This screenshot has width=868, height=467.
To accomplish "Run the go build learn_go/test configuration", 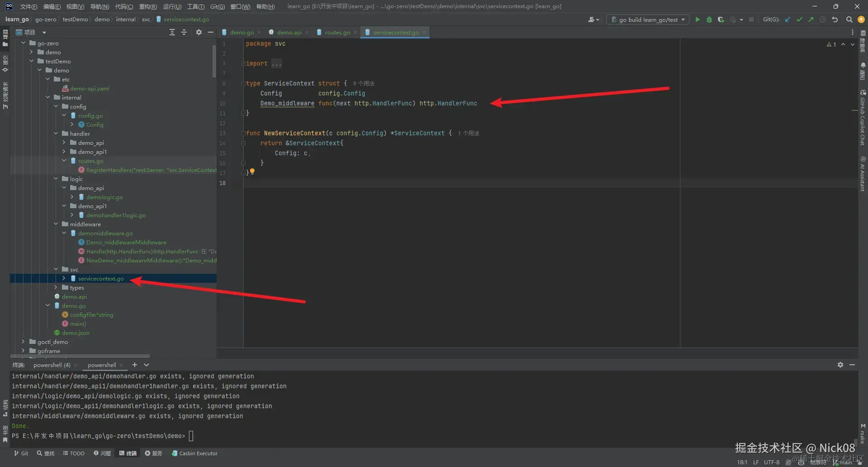I will tap(698, 19).
